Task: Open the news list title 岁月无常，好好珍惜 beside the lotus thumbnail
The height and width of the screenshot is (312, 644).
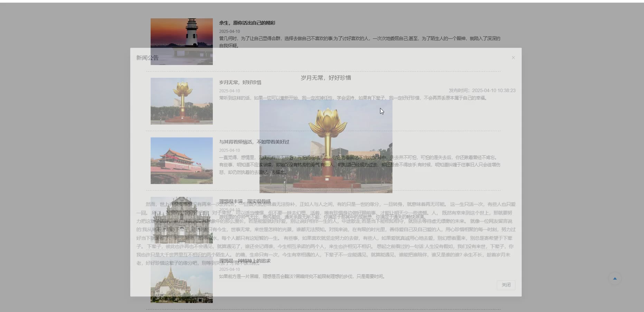Action: tap(240, 82)
